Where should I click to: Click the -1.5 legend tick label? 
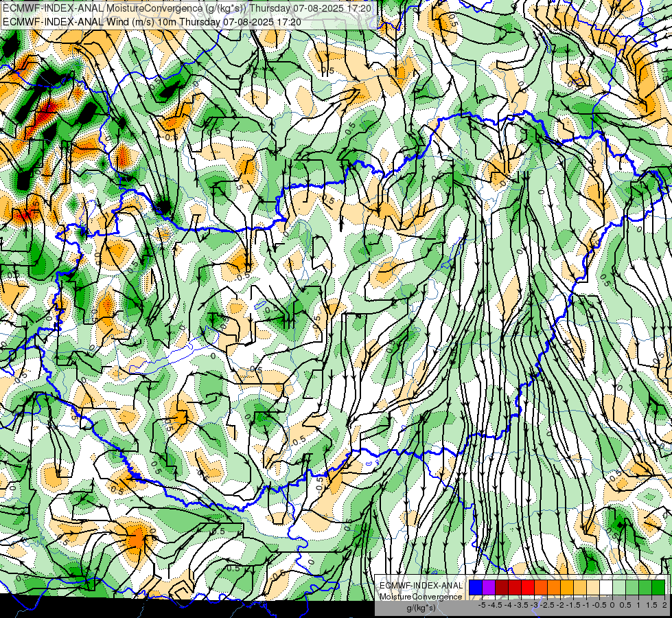(573, 605)
